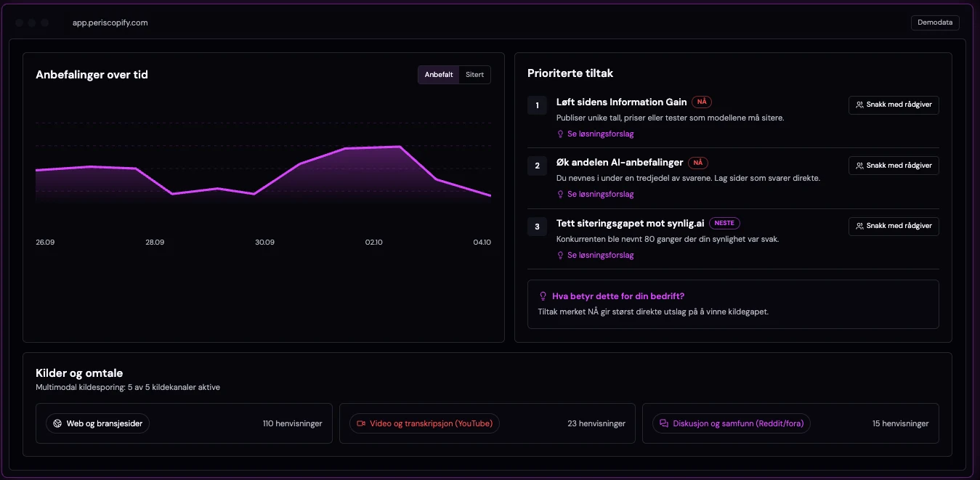Click the Tett siteringsgapet mot synlig.ai title
This screenshot has height=480, width=980.
(631, 224)
